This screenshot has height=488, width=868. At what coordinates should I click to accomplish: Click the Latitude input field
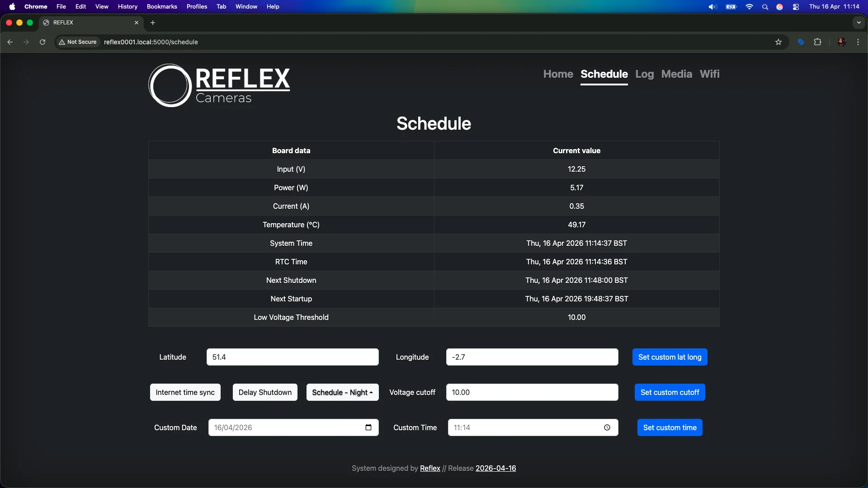[292, 357]
